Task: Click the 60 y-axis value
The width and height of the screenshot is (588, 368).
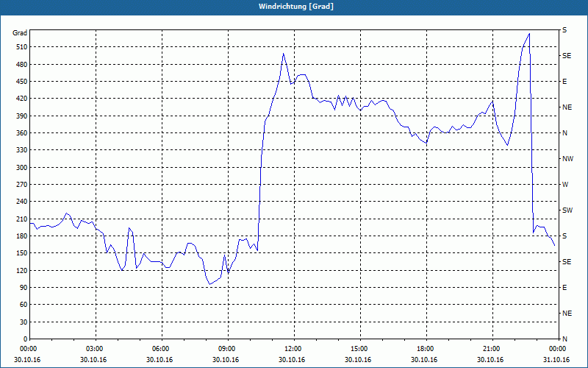Action: coord(24,305)
